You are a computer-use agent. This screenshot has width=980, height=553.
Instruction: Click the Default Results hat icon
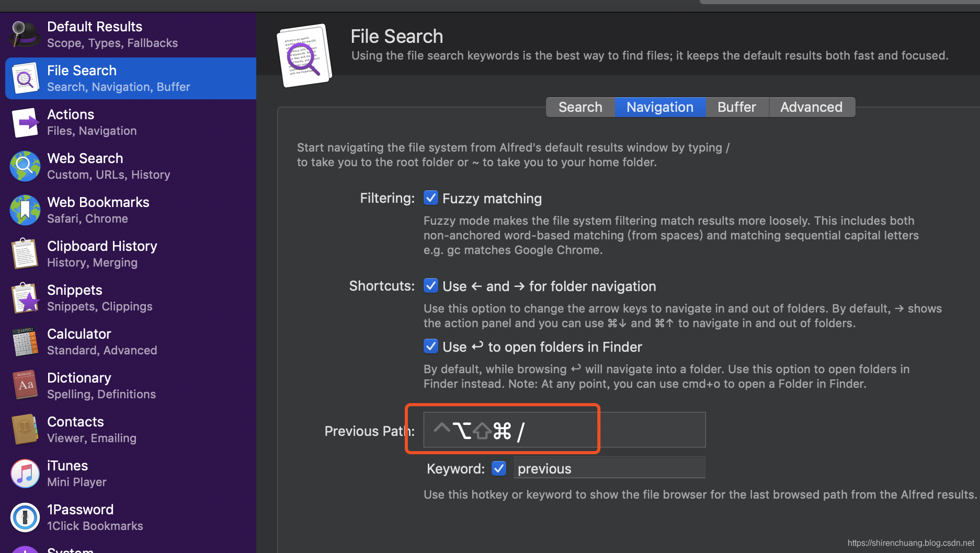point(25,34)
